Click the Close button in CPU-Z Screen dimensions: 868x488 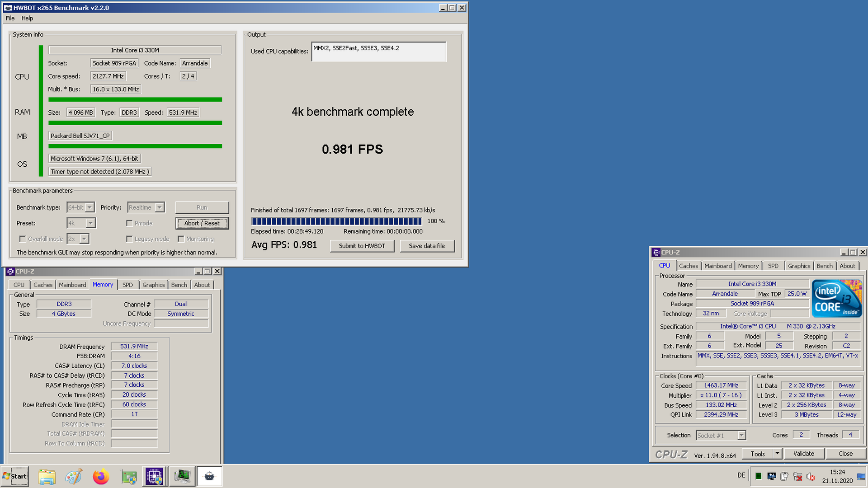(x=845, y=454)
